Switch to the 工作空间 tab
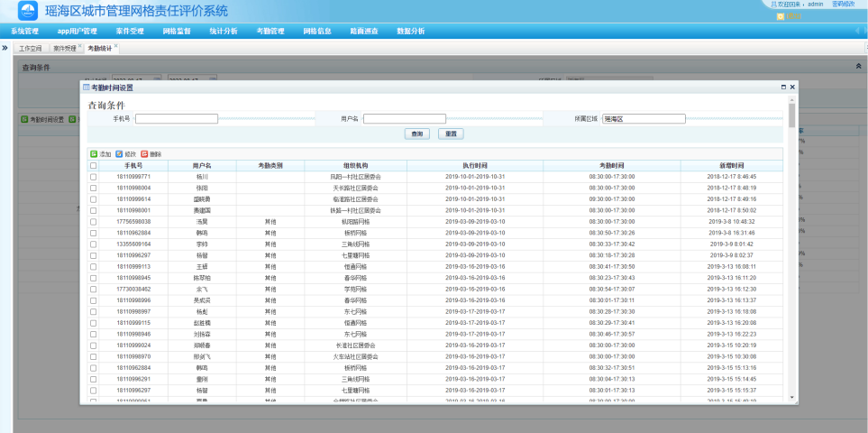The height and width of the screenshot is (433, 868). (x=31, y=48)
